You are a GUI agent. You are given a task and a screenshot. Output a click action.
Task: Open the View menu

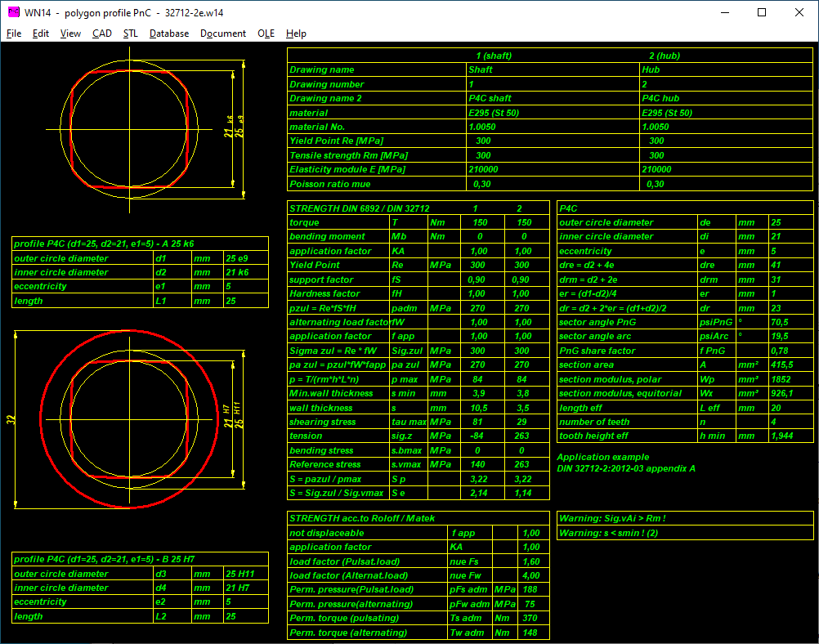(70, 34)
